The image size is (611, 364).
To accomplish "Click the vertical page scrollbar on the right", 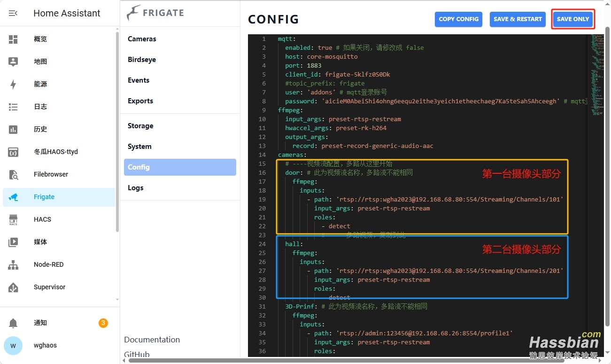I will (x=608, y=176).
